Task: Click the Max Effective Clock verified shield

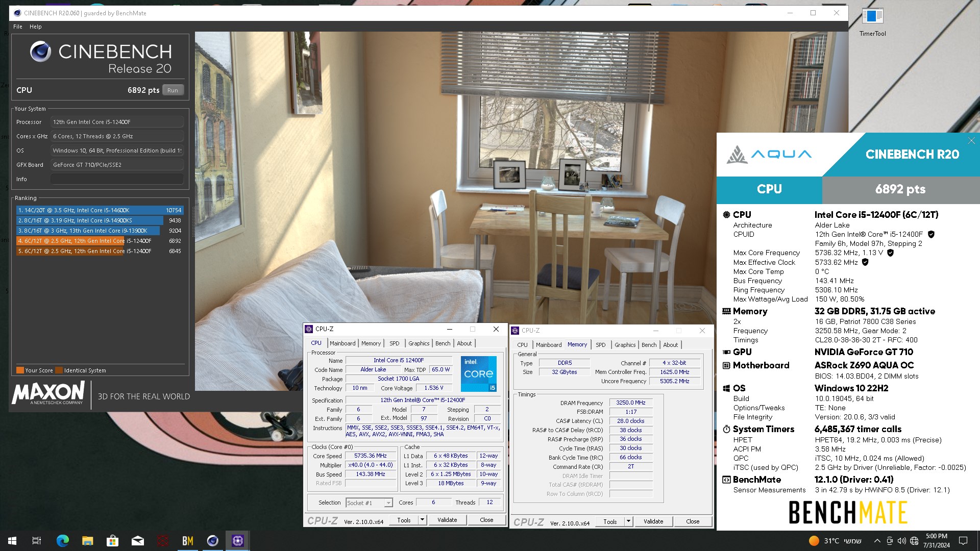Action: 865,262
